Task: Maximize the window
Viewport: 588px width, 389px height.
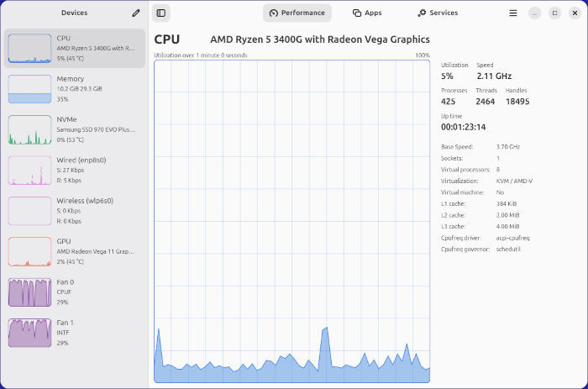Action: (x=554, y=13)
